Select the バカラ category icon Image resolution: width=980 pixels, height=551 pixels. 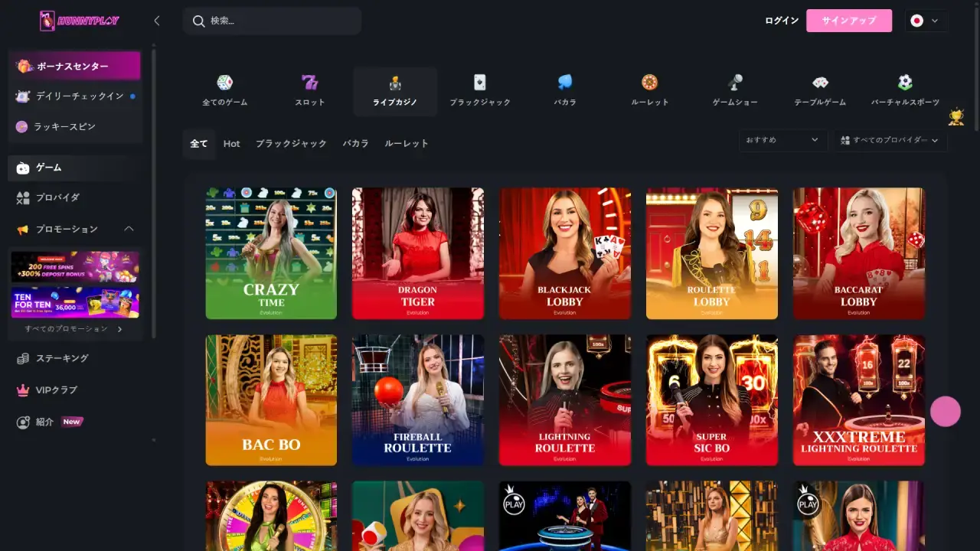click(564, 83)
